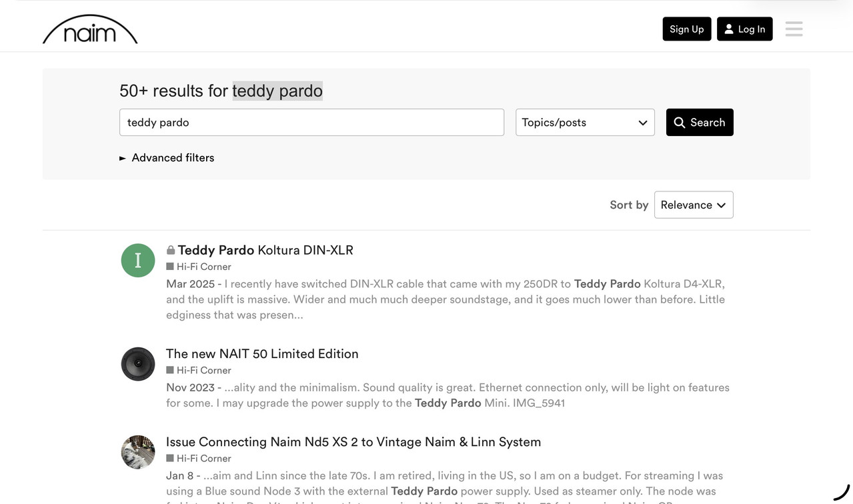The image size is (853, 504).
Task: Click speaker avatar beside NAIT 50 topic
Action: click(138, 364)
